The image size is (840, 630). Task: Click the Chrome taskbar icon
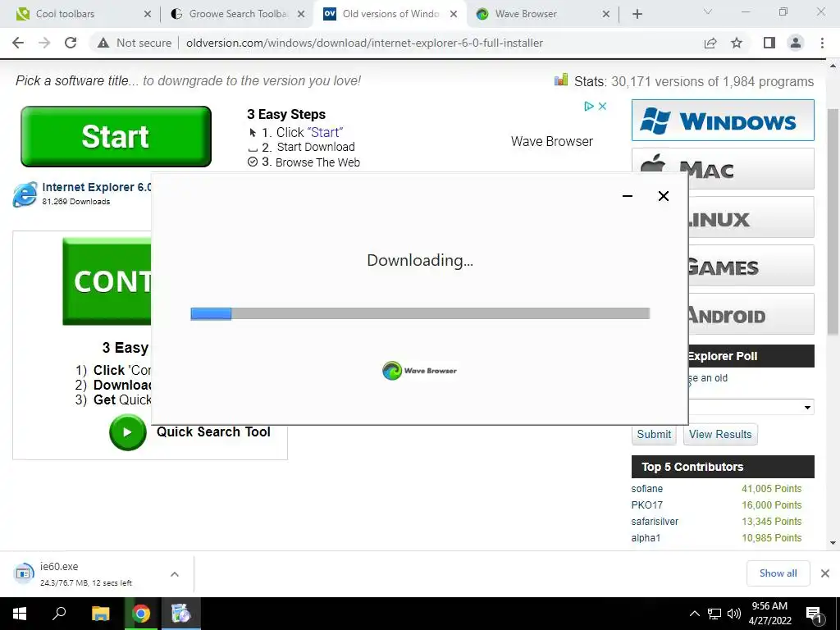(x=141, y=614)
